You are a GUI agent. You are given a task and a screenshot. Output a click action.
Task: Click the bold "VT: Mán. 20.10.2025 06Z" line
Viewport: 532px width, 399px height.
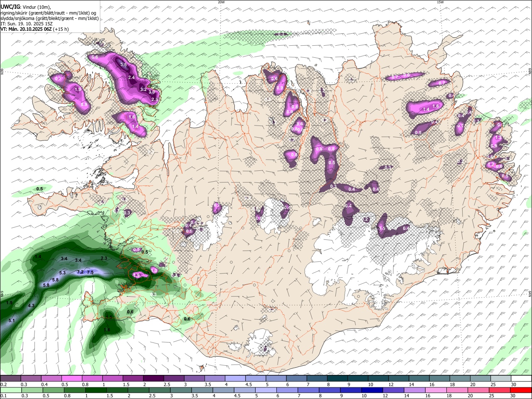coord(26,29)
